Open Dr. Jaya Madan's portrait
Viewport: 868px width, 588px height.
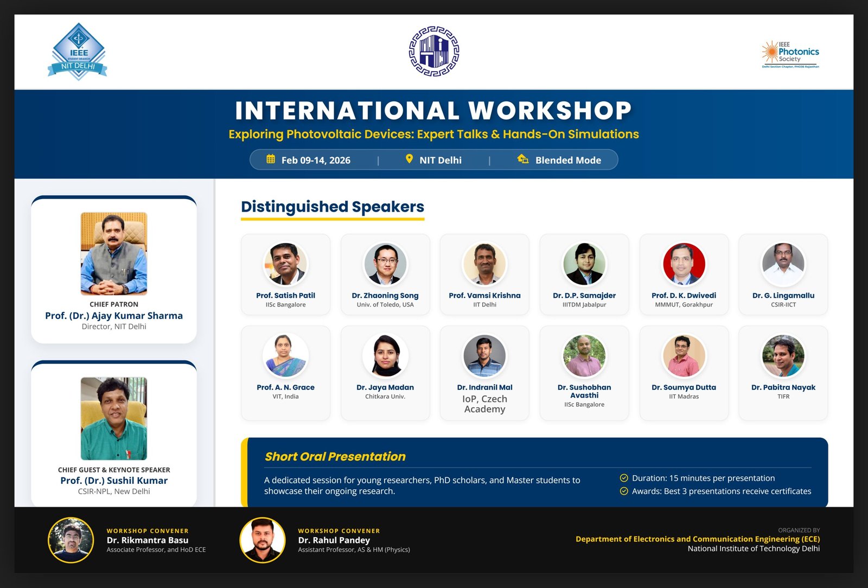(385, 355)
